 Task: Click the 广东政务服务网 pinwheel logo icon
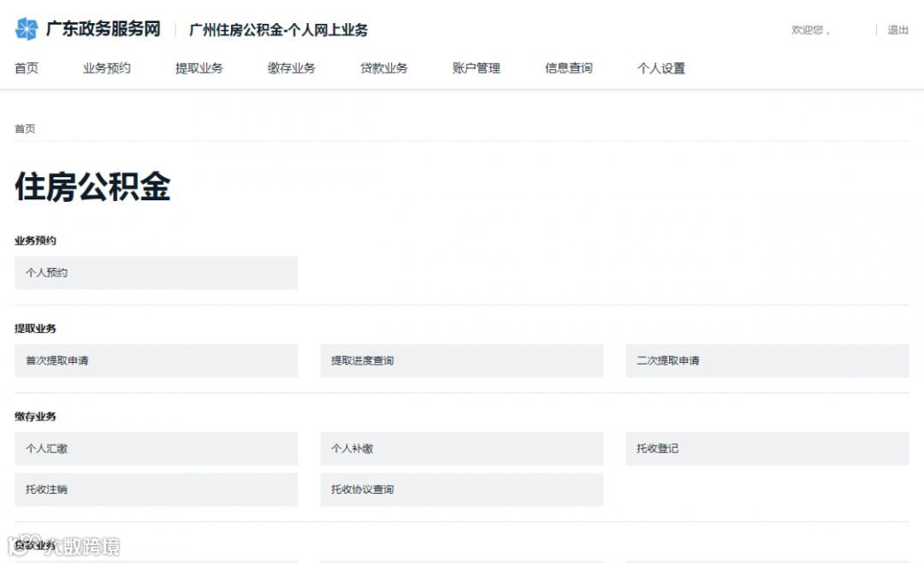(x=27, y=29)
